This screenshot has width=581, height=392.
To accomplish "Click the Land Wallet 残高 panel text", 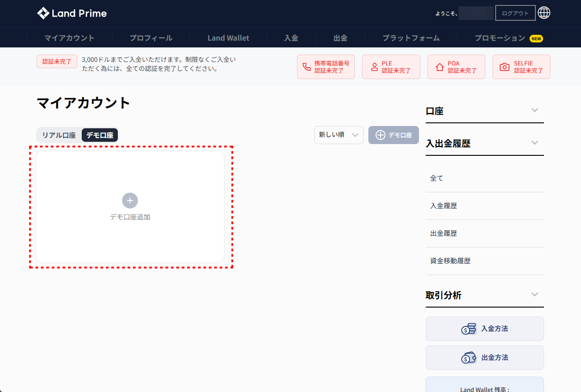I will pos(485,389).
